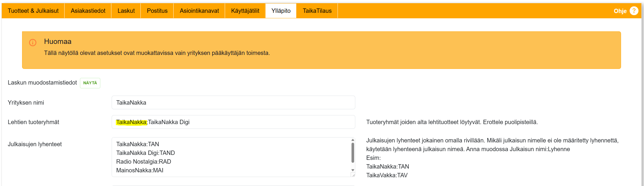The width and height of the screenshot is (644, 186).
Task: Open the Laskut tab
Action: [126, 11]
